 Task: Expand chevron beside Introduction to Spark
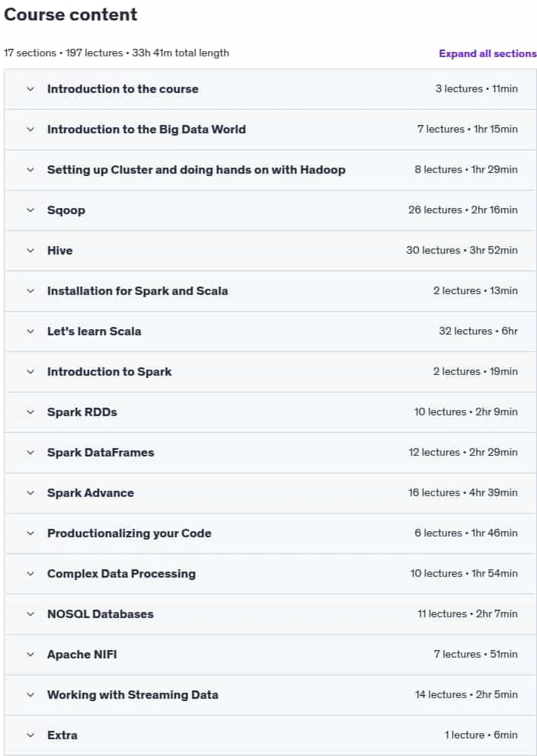(30, 372)
